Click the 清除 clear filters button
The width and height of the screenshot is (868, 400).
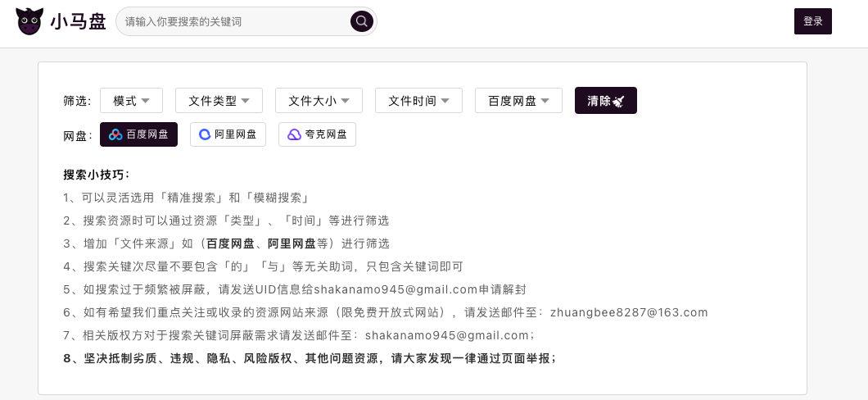click(606, 101)
